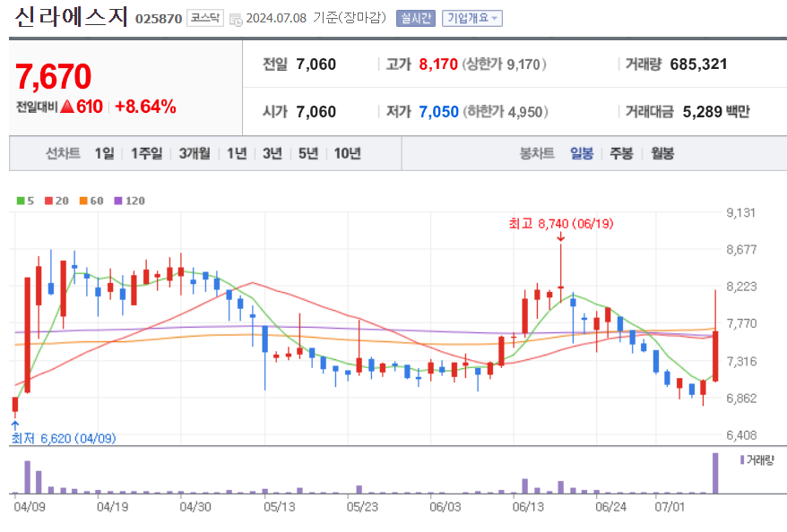Click the tallest volume bar at the right
Viewport: 787px width, 532px height.
715,473
